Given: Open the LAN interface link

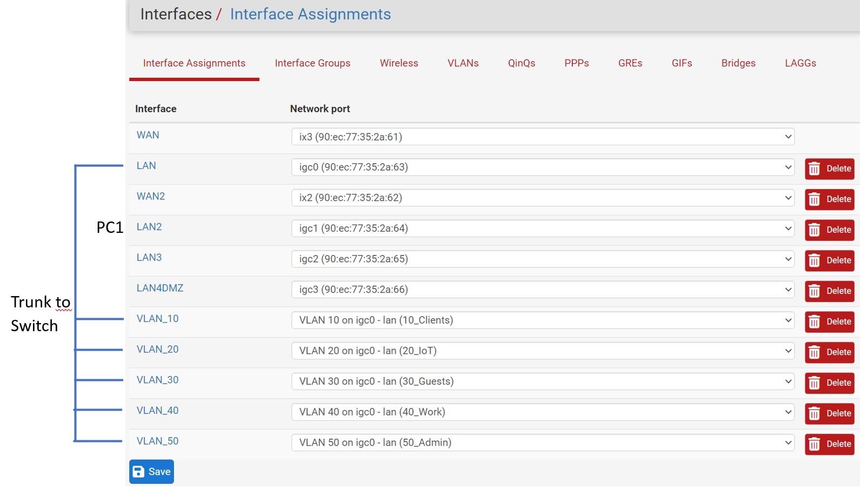Looking at the screenshot, I should point(146,166).
